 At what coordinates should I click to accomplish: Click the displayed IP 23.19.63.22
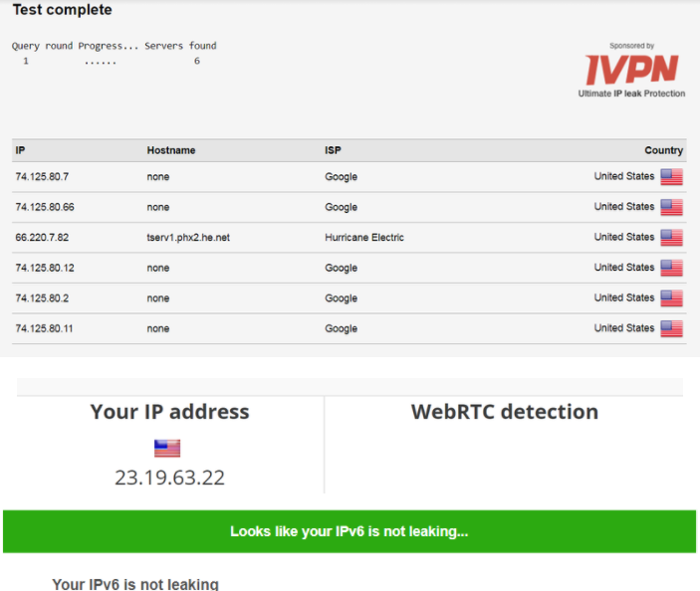(169, 478)
